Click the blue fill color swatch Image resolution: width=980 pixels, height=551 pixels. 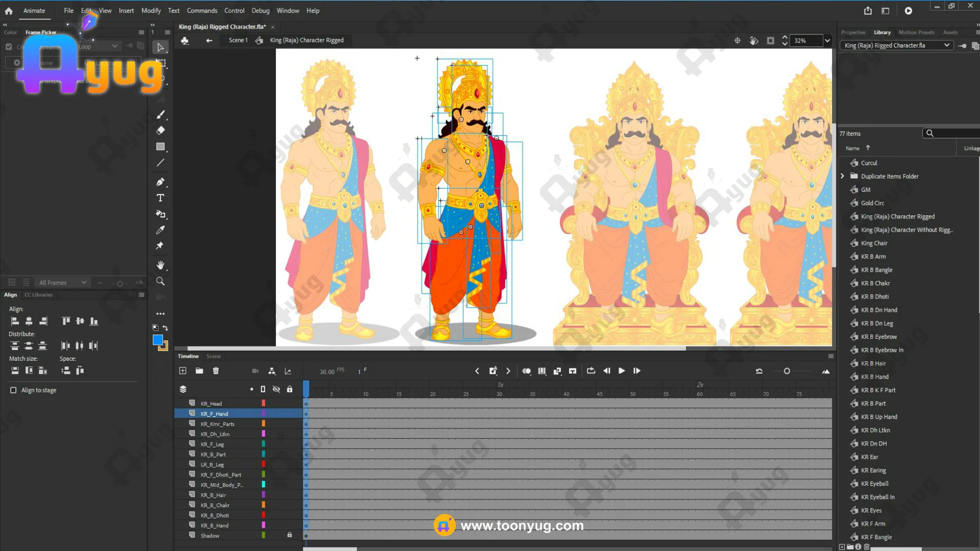(x=158, y=340)
